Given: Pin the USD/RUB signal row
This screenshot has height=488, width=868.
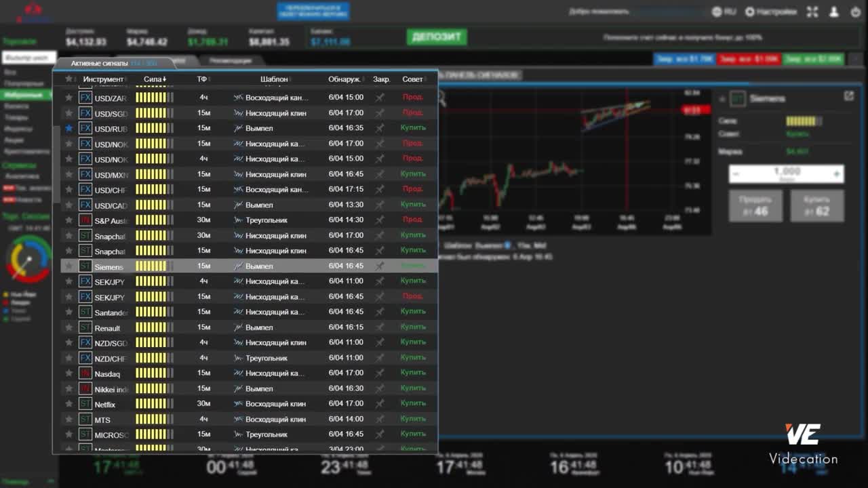Looking at the screenshot, I should [x=380, y=128].
